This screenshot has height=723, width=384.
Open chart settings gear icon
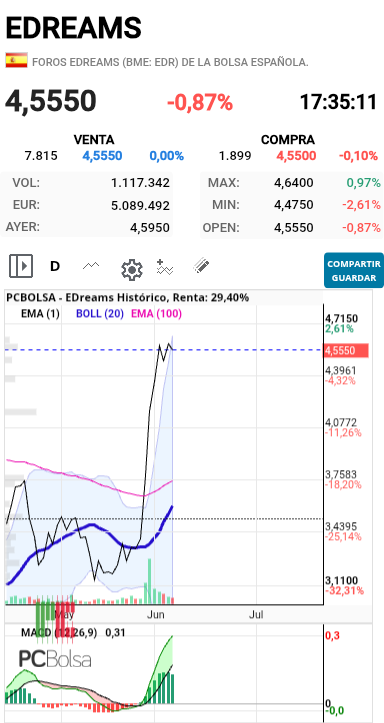[131, 269]
